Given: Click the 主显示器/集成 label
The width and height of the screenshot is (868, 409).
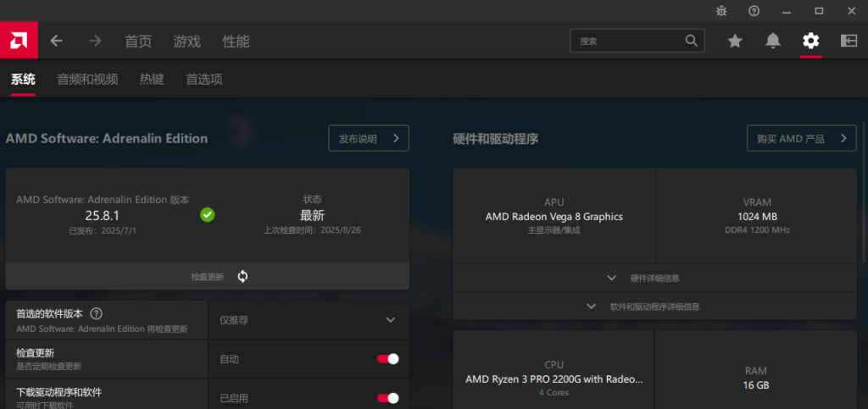Looking at the screenshot, I should click(554, 230).
